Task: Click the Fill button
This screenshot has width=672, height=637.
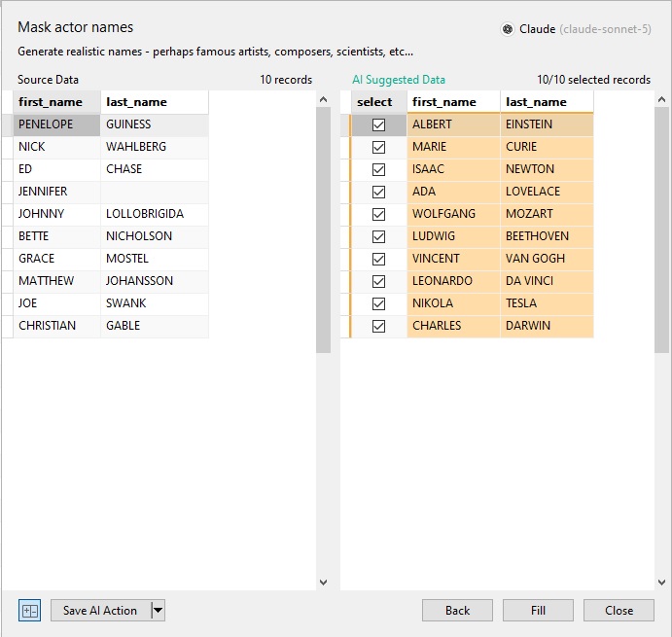Action: (x=538, y=610)
